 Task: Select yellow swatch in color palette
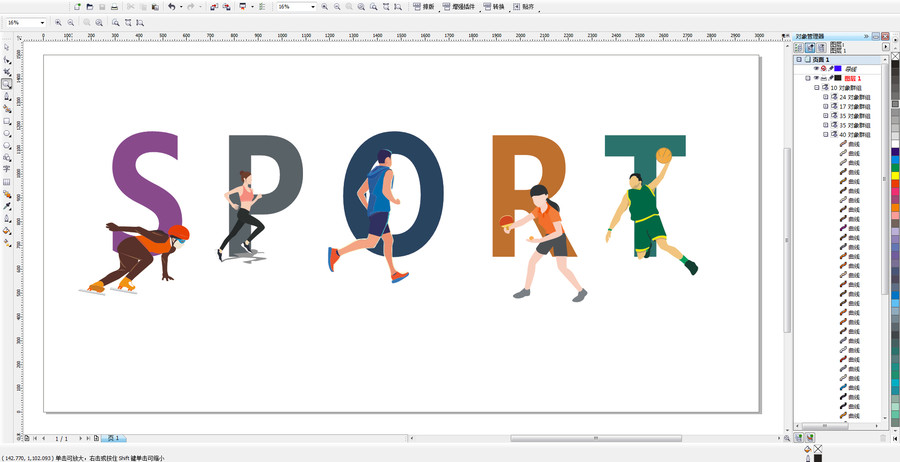895,176
